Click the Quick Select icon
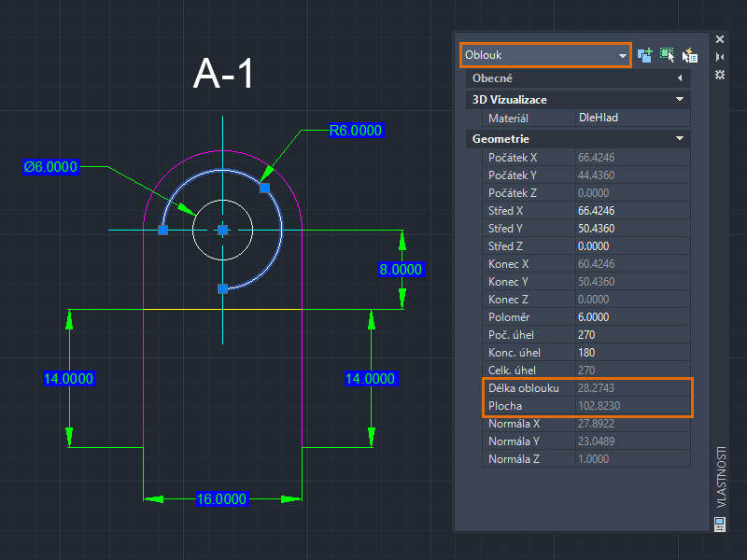This screenshot has width=747, height=560. (689, 55)
